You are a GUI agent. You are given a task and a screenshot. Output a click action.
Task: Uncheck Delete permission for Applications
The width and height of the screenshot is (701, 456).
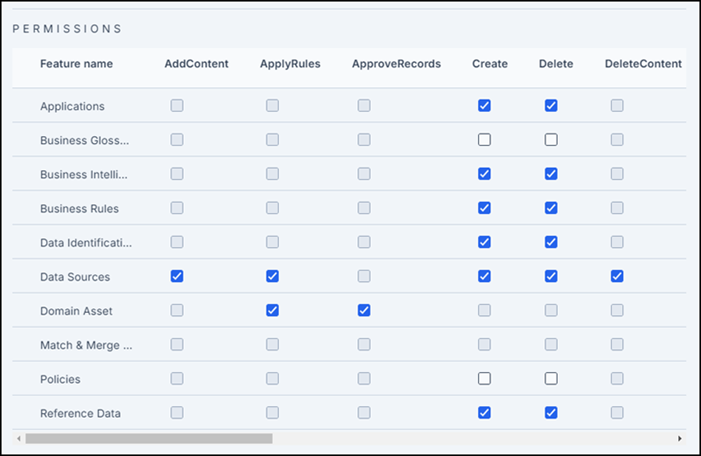(x=551, y=106)
